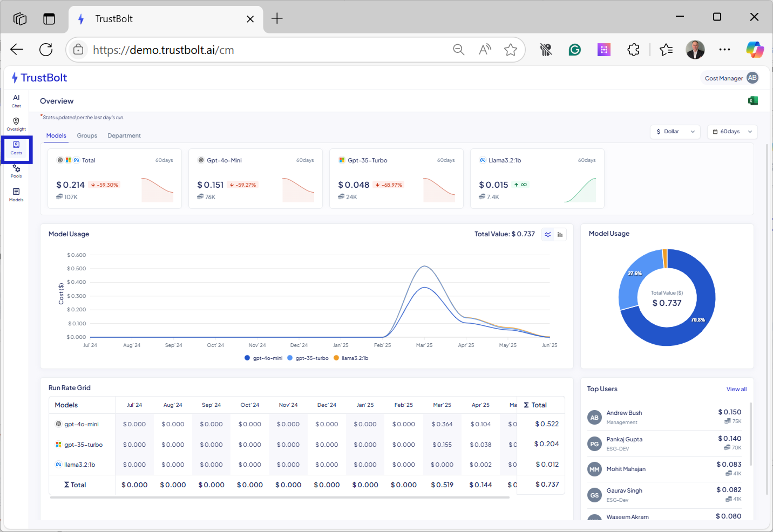The image size is (773, 532).
Task: View site information lock icon
Action: coord(78,50)
